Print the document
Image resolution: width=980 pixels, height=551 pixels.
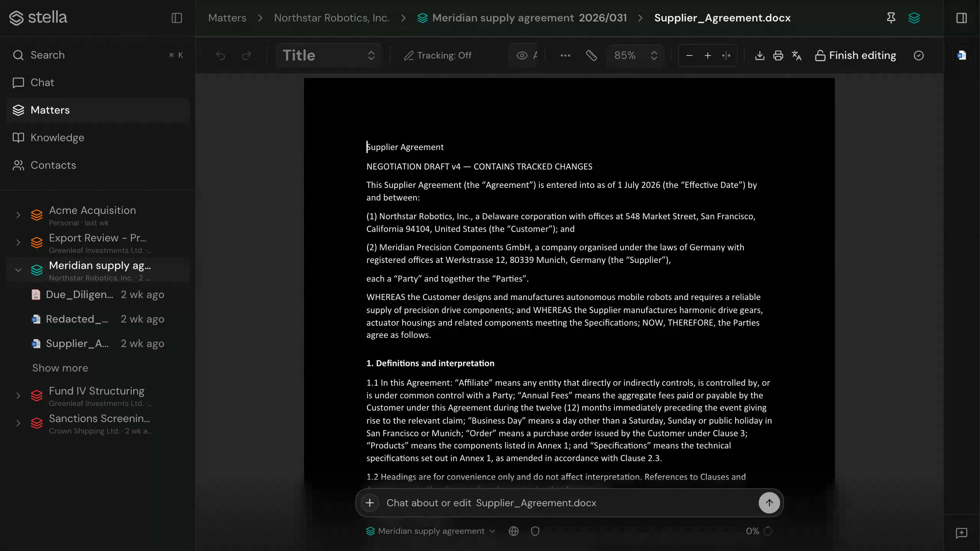click(x=778, y=56)
